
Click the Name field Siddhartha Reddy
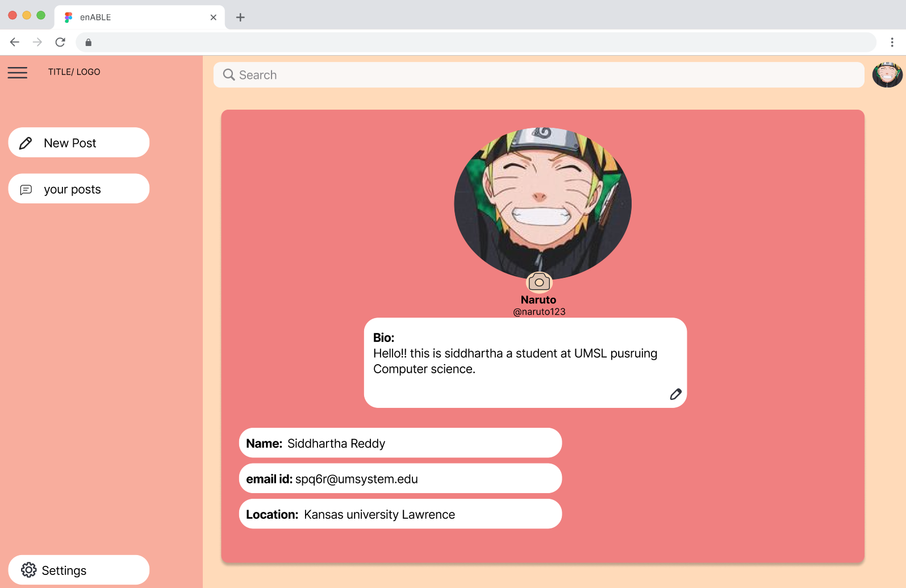point(400,443)
